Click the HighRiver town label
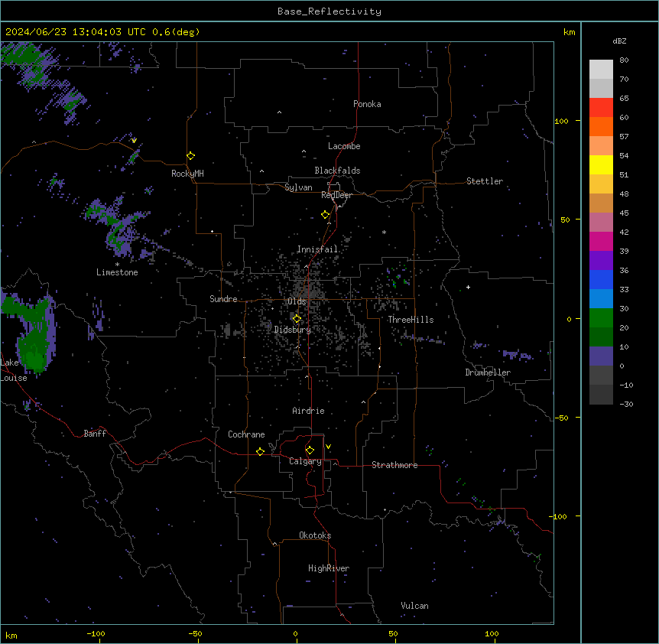The height and width of the screenshot is (644, 659). tap(329, 568)
